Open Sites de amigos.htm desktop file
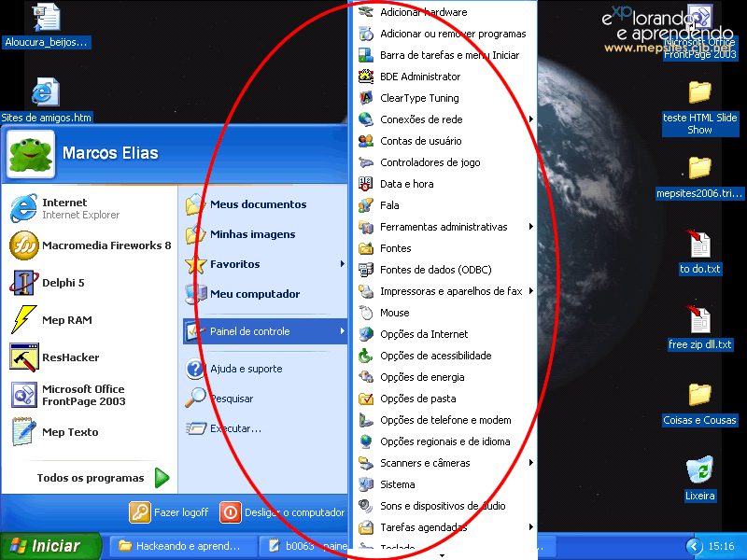Viewport: 747px width, 560px height. (46, 100)
